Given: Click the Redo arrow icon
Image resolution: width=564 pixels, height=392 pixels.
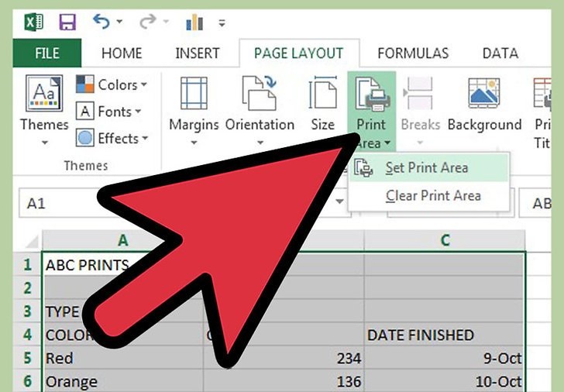Looking at the screenshot, I should click(148, 22).
